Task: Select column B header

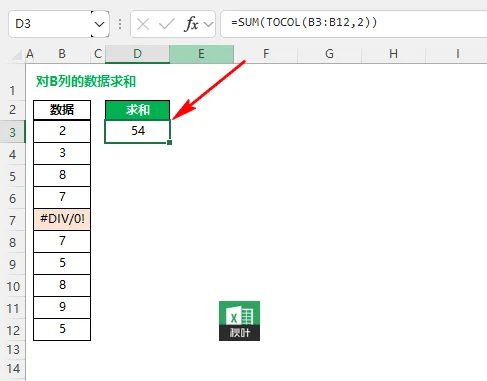Action: point(62,54)
